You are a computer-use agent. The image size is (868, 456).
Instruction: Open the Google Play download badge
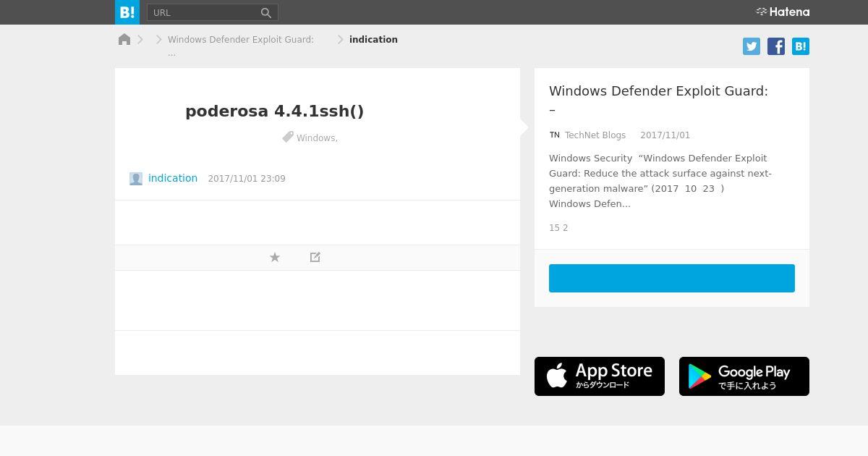744,376
